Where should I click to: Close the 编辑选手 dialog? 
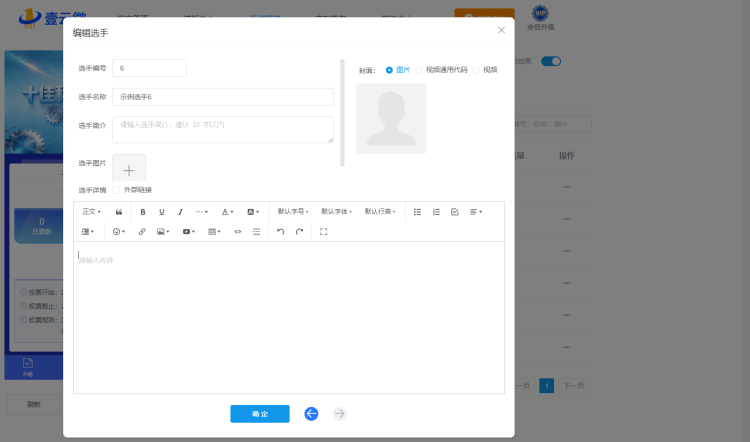[x=501, y=30]
